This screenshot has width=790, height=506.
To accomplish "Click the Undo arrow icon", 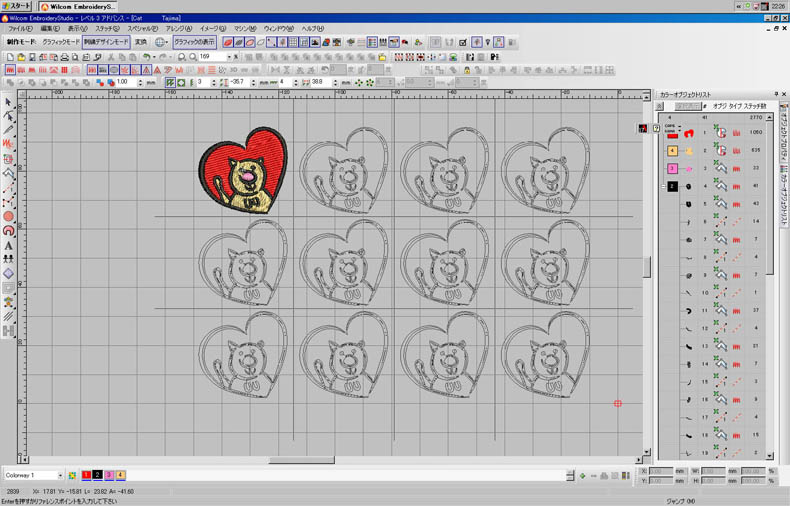I will [147, 57].
